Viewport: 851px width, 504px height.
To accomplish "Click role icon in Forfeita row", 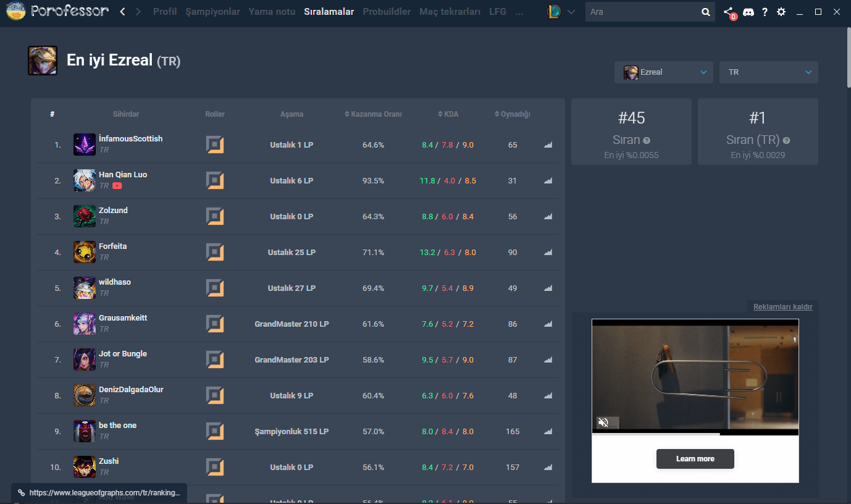I will click(x=214, y=253).
